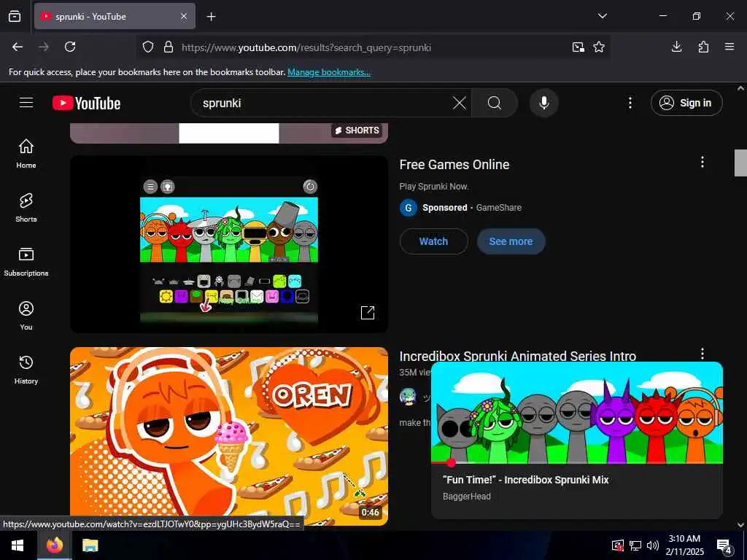
Task: Open the You page in sidebar
Action: point(26,315)
